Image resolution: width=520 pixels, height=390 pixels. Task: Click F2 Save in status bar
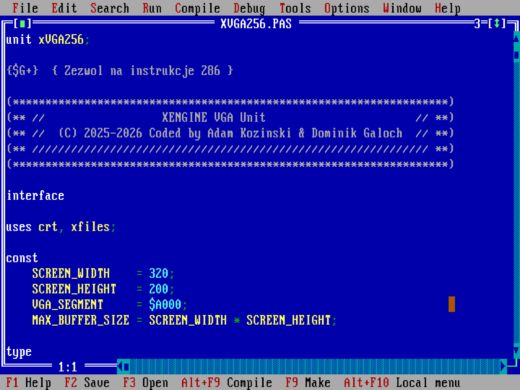click(x=87, y=382)
